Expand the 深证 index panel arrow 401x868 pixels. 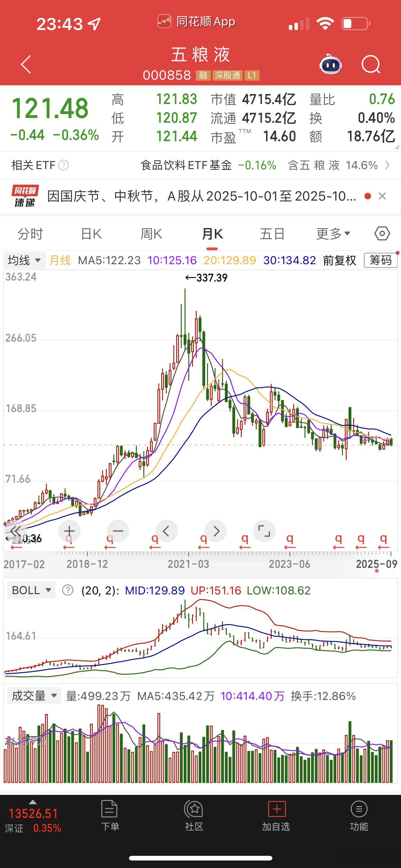(x=33, y=802)
